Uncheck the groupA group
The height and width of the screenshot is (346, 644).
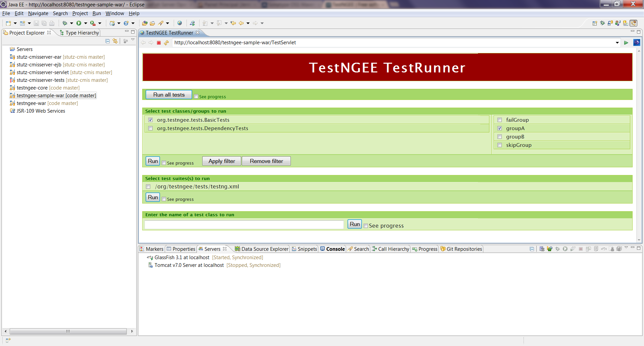coord(500,128)
